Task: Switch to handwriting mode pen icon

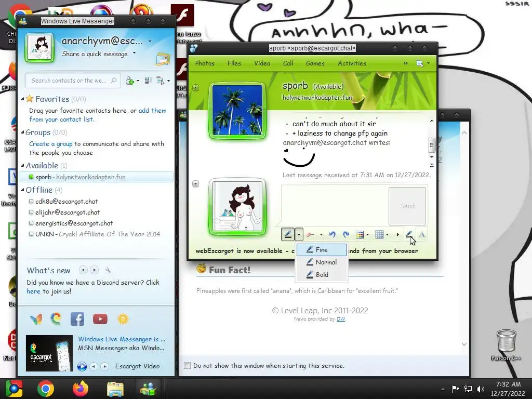Action: [x=409, y=234]
